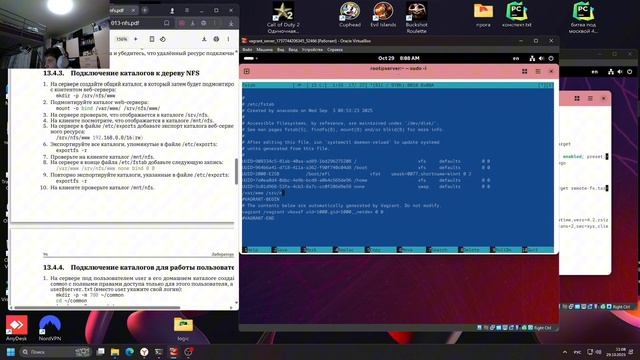
Task: Print the PDF document
Action: (216, 39)
